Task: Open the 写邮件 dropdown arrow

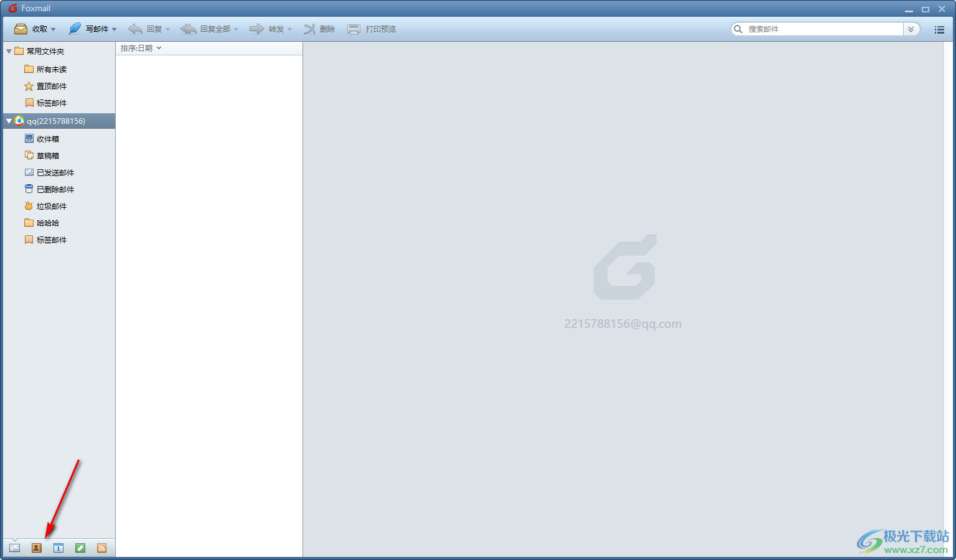Action: point(115,29)
